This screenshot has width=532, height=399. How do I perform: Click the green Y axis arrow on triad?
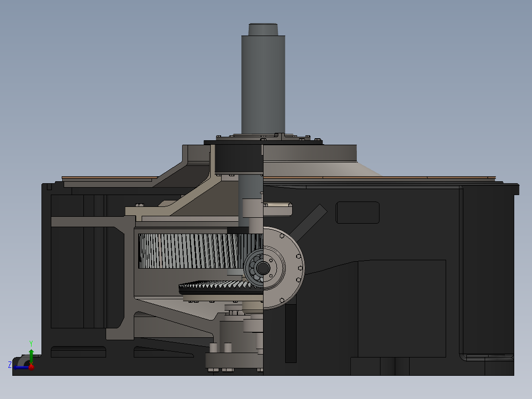pos(31,356)
